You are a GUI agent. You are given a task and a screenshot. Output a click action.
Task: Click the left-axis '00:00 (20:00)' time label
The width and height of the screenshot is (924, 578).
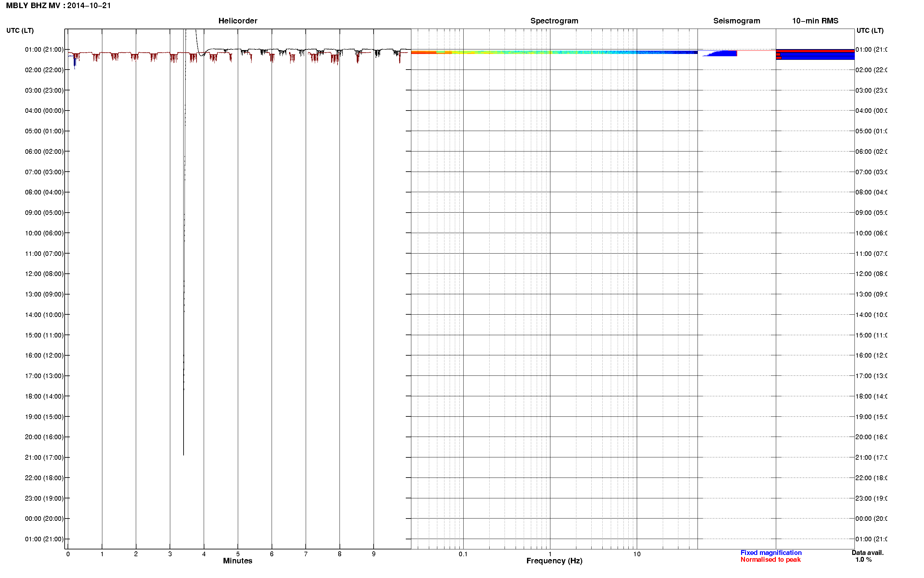coord(44,519)
